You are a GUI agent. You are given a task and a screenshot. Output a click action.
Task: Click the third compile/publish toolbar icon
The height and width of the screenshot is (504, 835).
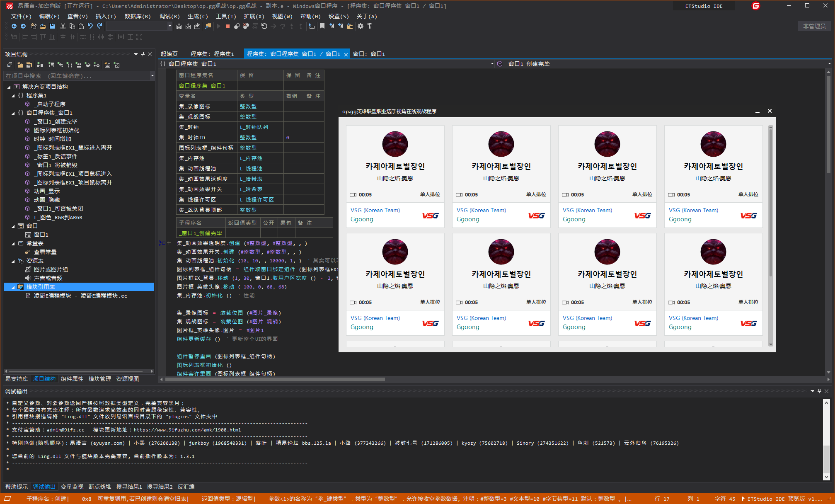click(x=197, y=26)
